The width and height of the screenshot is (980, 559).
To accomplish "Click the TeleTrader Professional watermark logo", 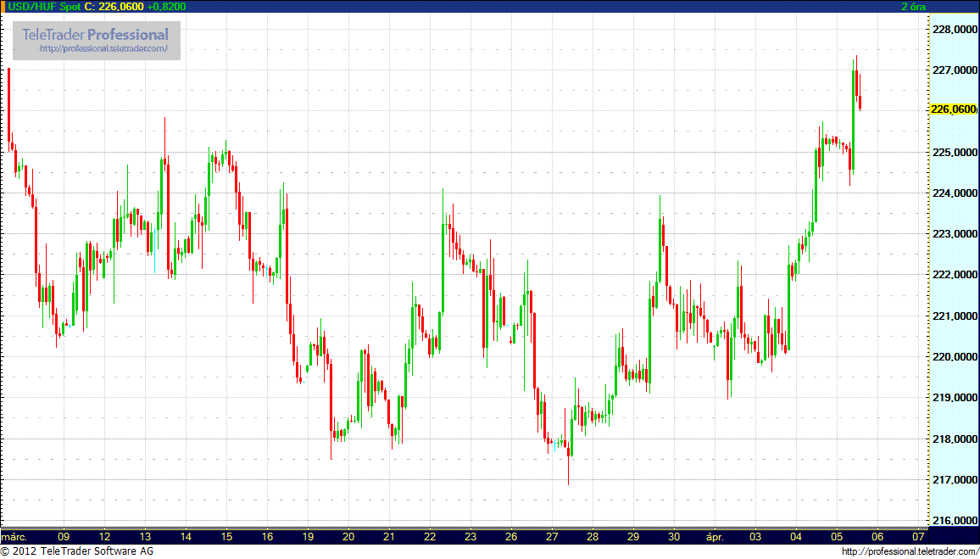I will 95,35.
